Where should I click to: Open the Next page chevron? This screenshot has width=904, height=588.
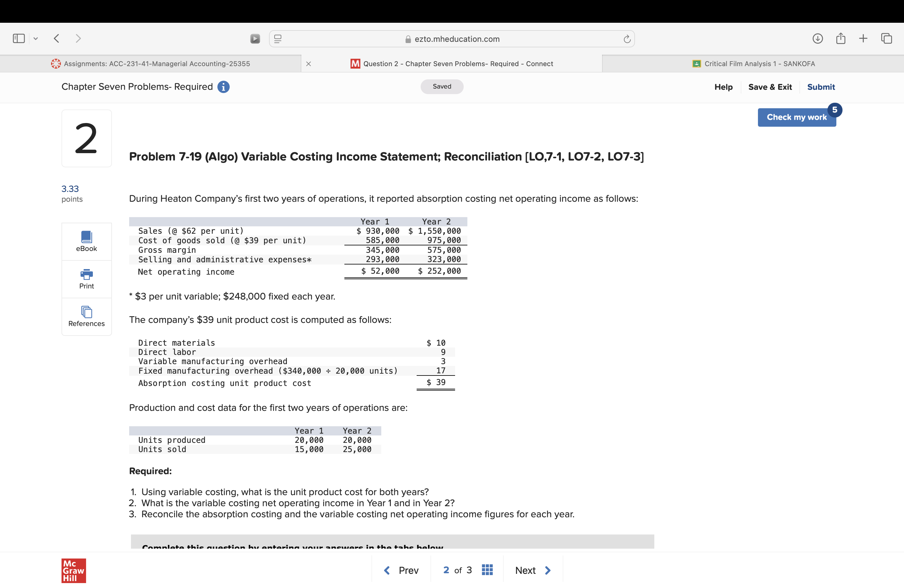[547, 570]
